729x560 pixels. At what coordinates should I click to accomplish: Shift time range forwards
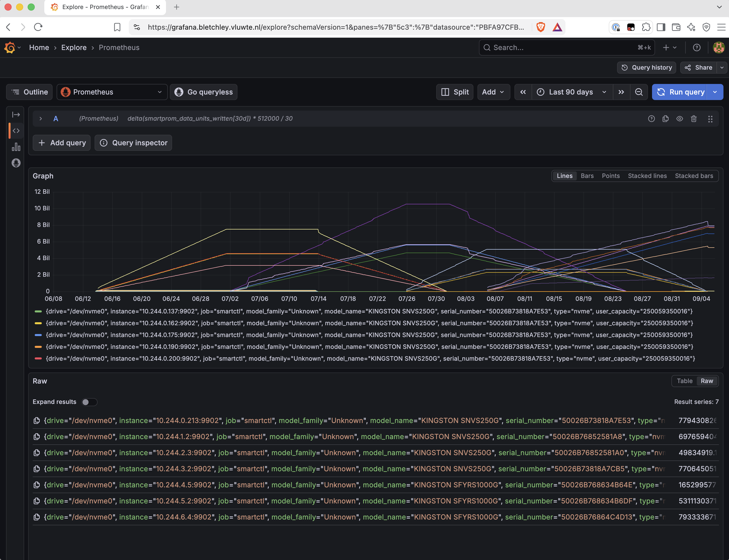tap(621, 92)
